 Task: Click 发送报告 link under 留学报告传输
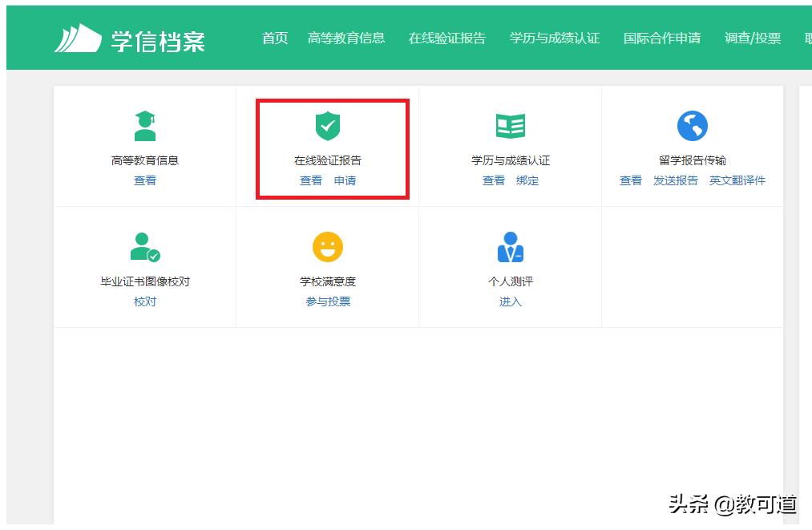point(676,180)
